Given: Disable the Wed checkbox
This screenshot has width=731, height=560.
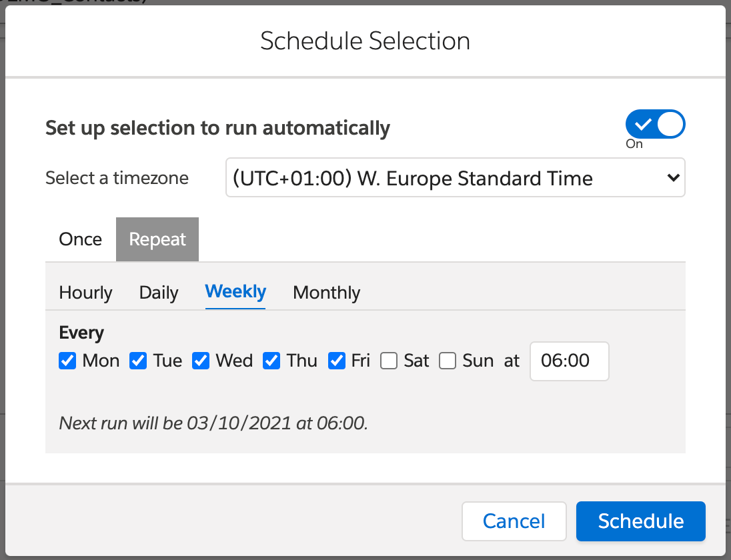Looking at the screenshot, I should pyautogui.click(x=201, y=361).
